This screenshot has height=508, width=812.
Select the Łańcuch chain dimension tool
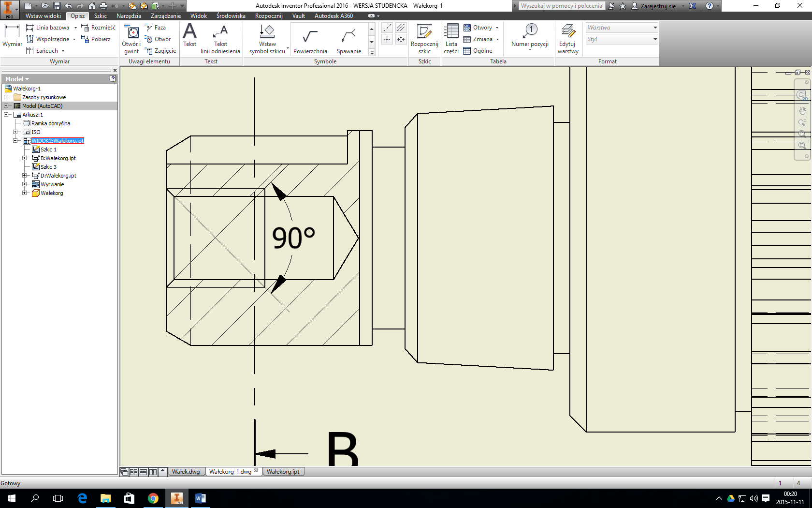click(43, 51)
